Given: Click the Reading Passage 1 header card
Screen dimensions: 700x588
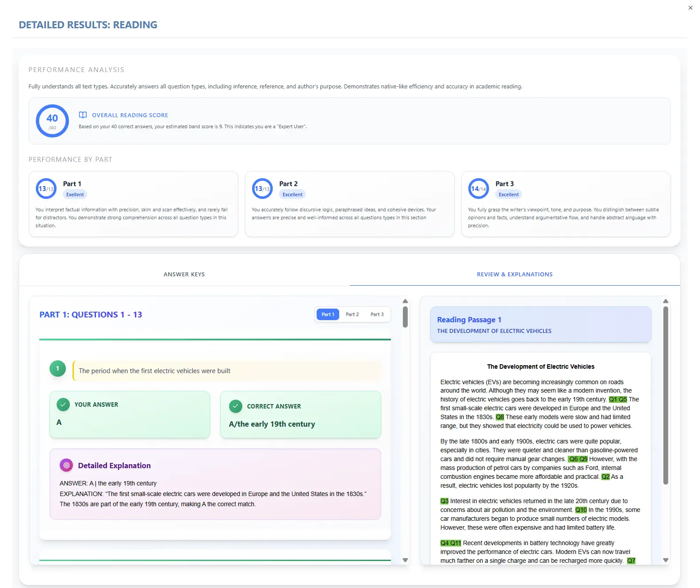Looking at the screenshot, I should pyautogui.click(x=540, y=325).
